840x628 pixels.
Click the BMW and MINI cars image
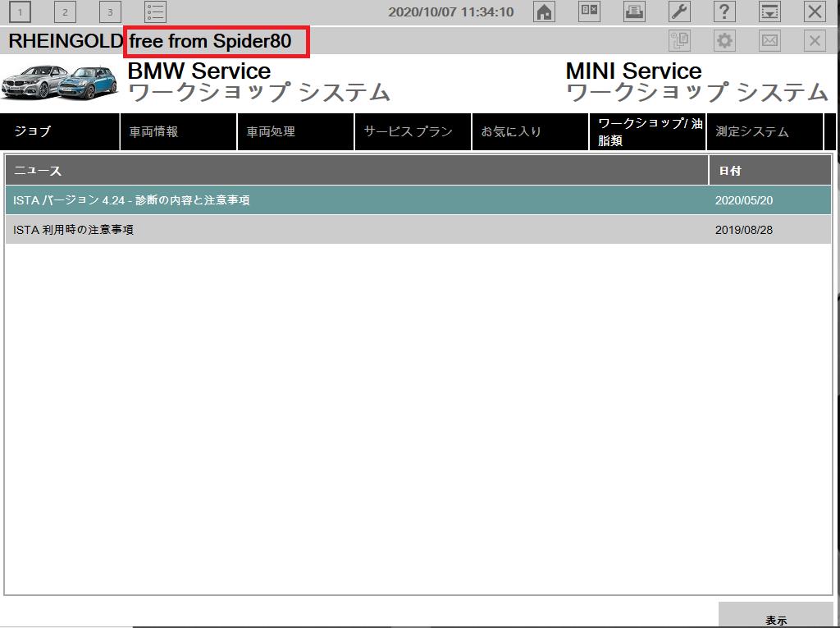click(x=59, y=82)
